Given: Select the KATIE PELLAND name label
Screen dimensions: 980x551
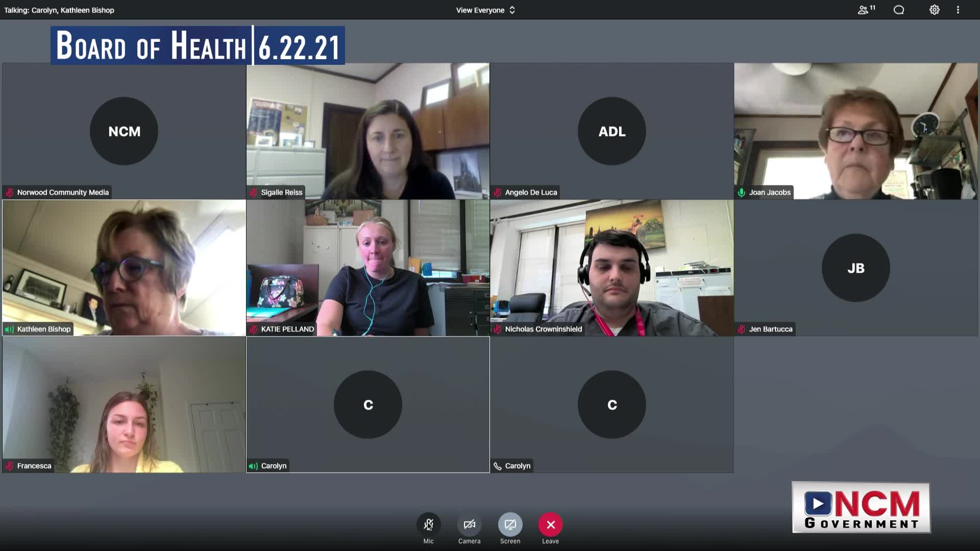Looking at the screenshot, I should pos(287,329).
